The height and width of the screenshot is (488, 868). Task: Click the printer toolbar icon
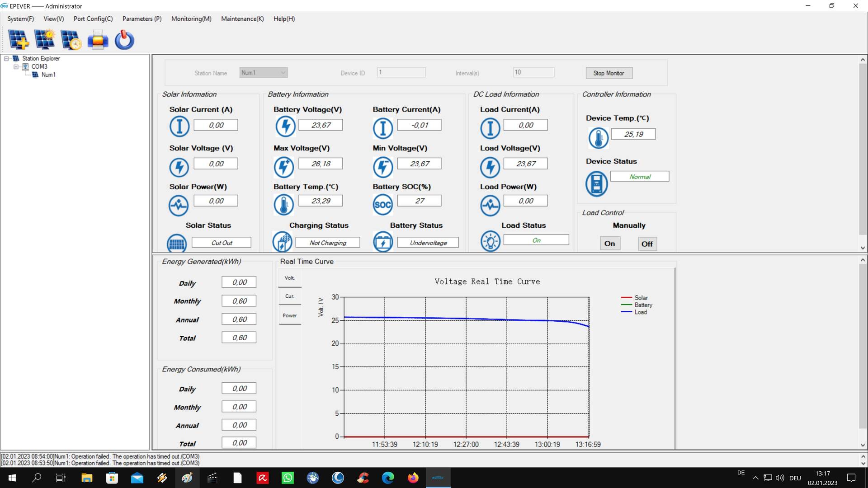(x=98, y=40)
